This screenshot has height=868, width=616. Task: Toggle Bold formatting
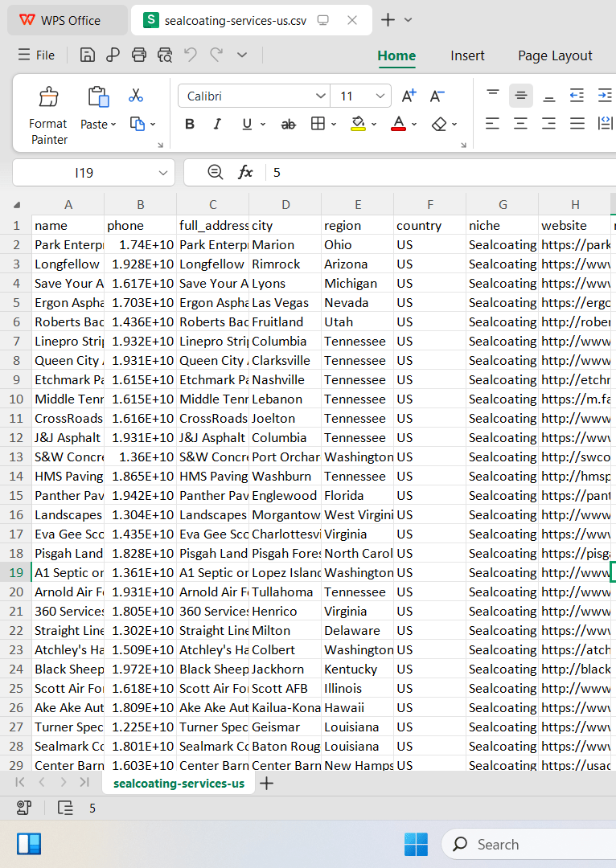pyautogui.click(x=190, y=124)
